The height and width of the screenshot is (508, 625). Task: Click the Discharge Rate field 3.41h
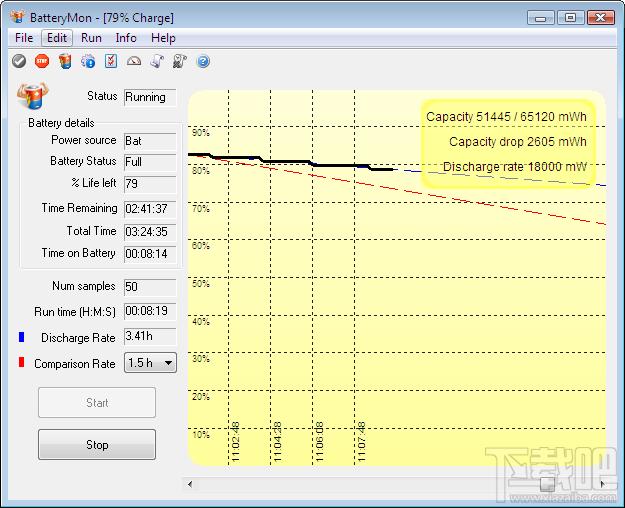150,337
